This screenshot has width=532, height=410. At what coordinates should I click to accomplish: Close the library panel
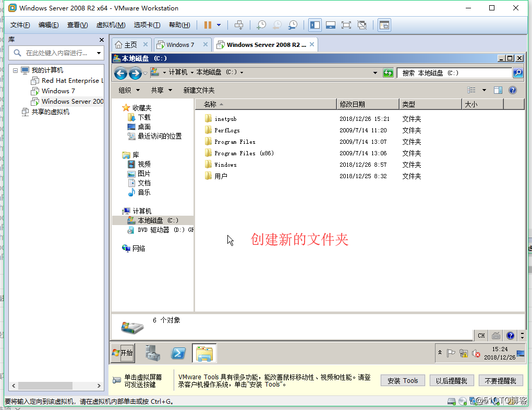[102, 40]
